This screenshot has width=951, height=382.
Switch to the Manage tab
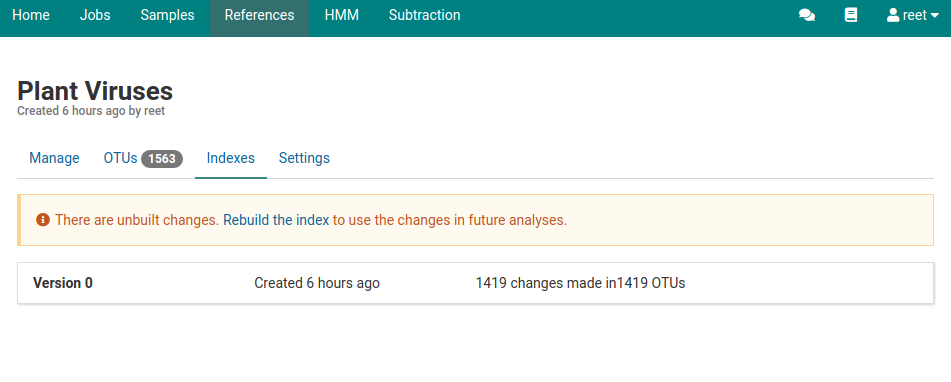tap(54, 158)
